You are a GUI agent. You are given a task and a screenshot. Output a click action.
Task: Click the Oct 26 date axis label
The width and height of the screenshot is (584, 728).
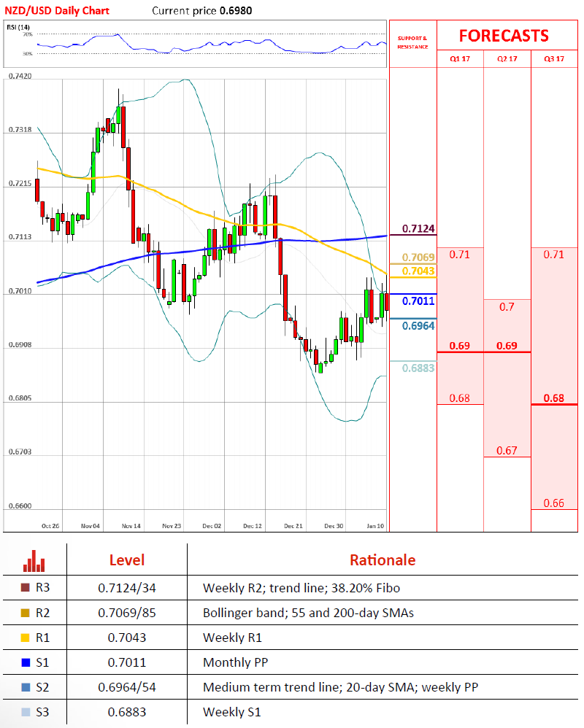50,526
